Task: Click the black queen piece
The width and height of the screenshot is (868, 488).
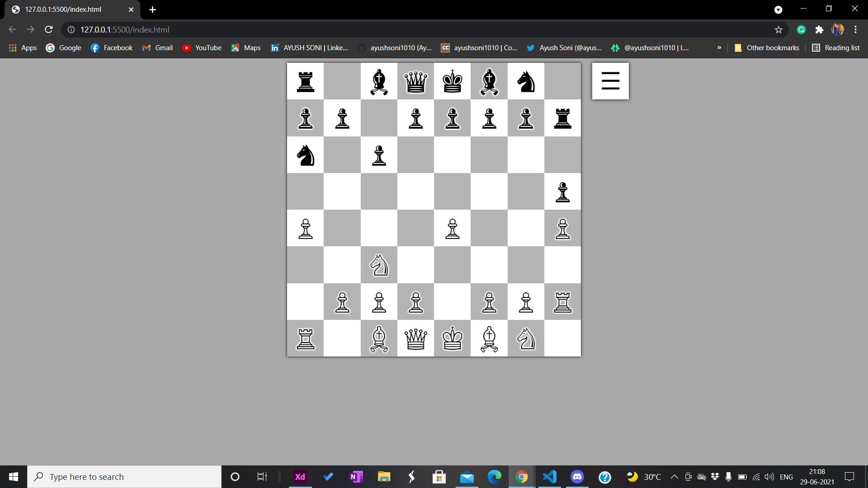Action: (x=415, y=81)
